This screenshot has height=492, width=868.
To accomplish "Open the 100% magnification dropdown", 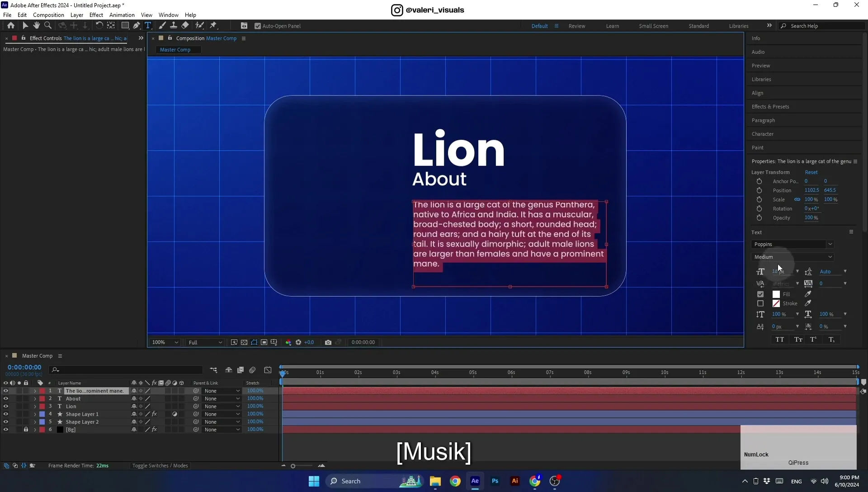I will click(x=165, y=342).
